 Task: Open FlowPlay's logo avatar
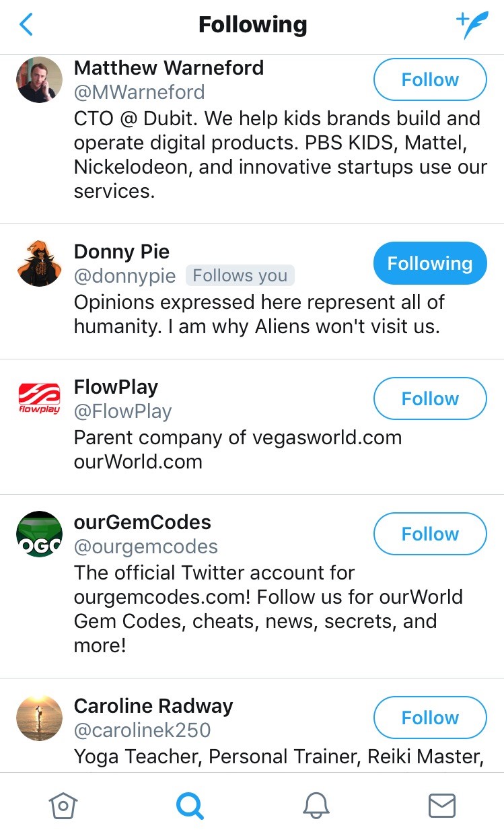click(x=39, y=400)
